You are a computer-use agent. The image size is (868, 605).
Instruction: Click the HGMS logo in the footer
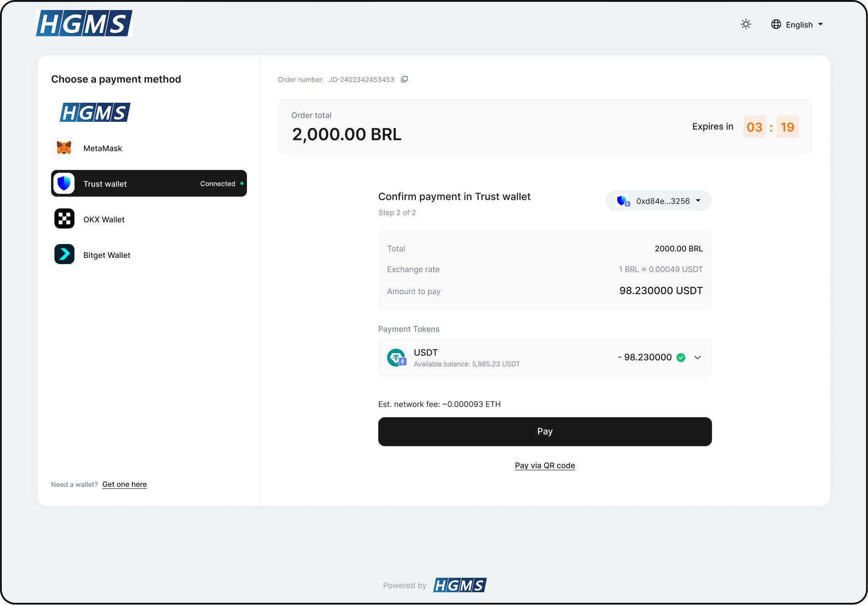click(460, 585)
